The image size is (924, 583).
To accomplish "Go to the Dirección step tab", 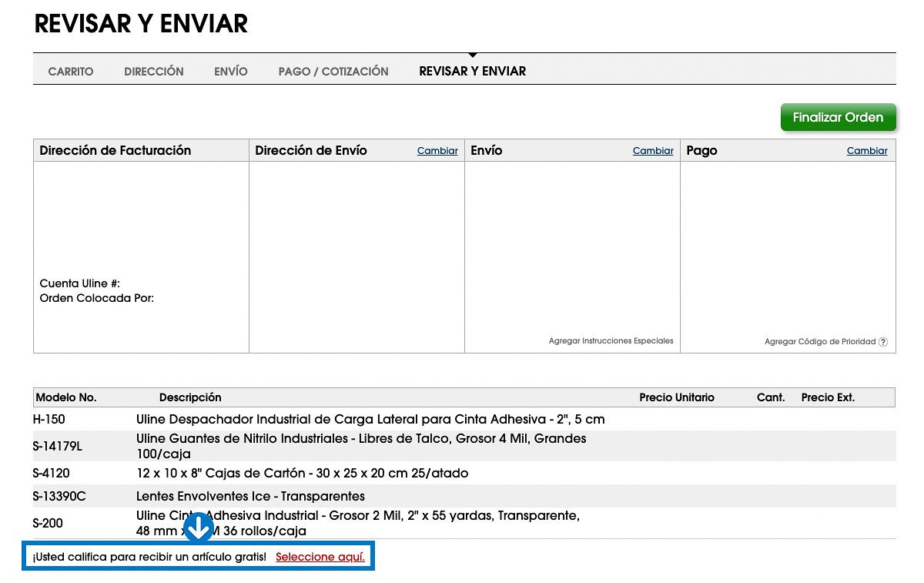I will [x=154, y=72].
